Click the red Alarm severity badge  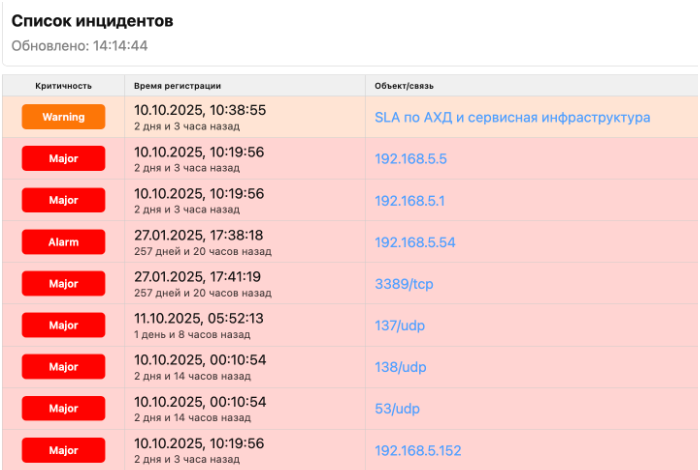(63, 242)
